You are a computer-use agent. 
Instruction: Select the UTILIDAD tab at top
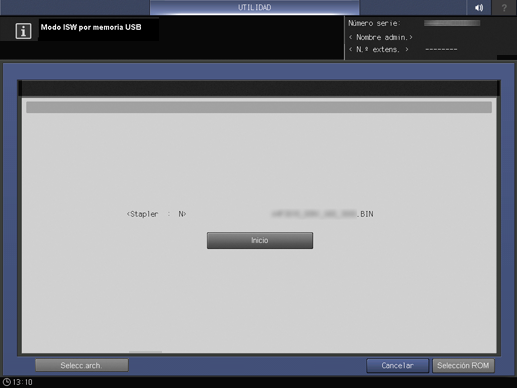tap(254, 7)
